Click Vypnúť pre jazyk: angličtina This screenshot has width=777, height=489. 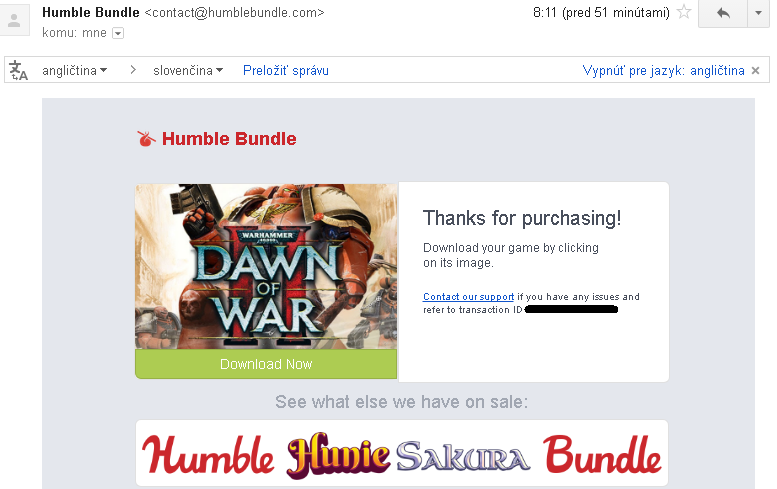tap(664, 70)
